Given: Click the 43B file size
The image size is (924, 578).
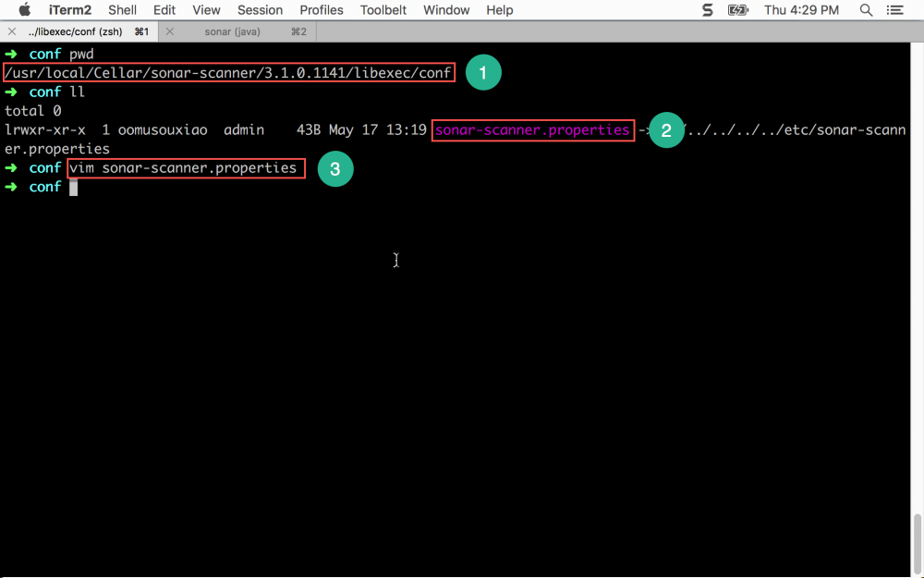Looking at the screenshot, I should click(x=309, y=129).
